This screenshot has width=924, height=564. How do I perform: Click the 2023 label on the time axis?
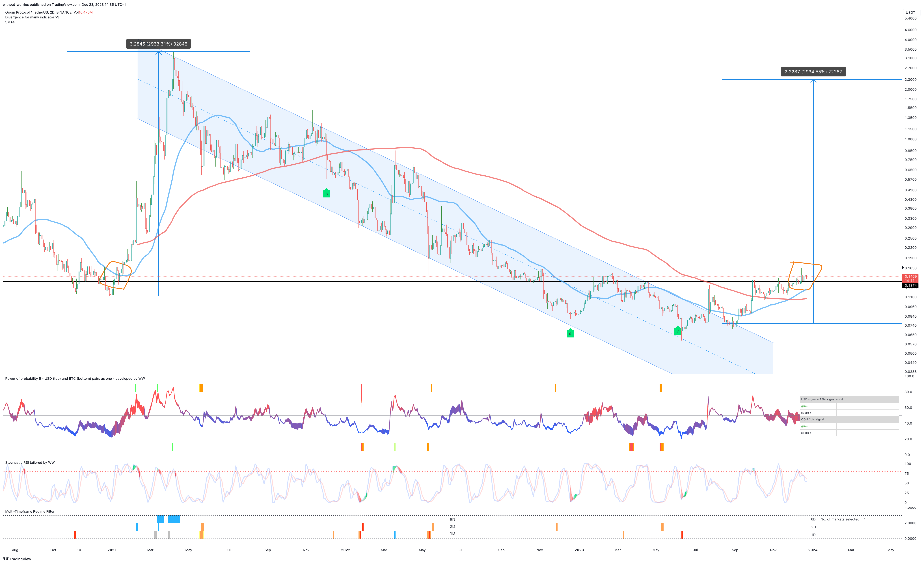click(x=579, y=550)
